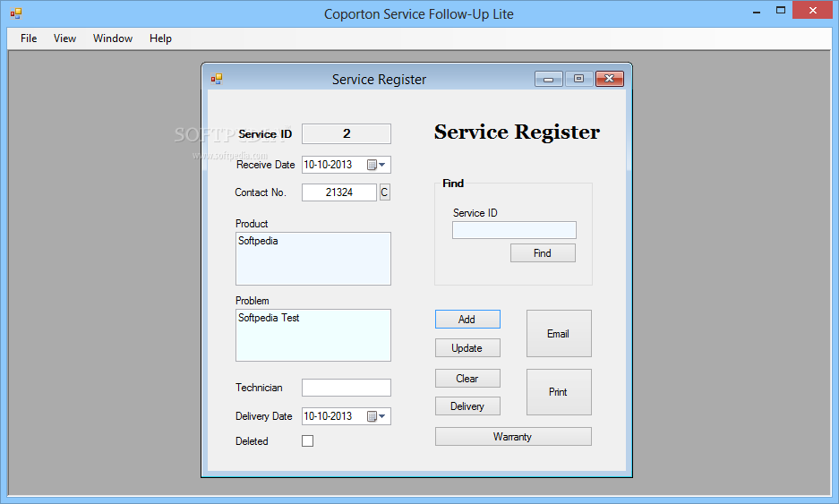The height and width of the screenshot is (504, 839).
Task: Maximize the main Coporton application window
Action: [x=781, y=11]
